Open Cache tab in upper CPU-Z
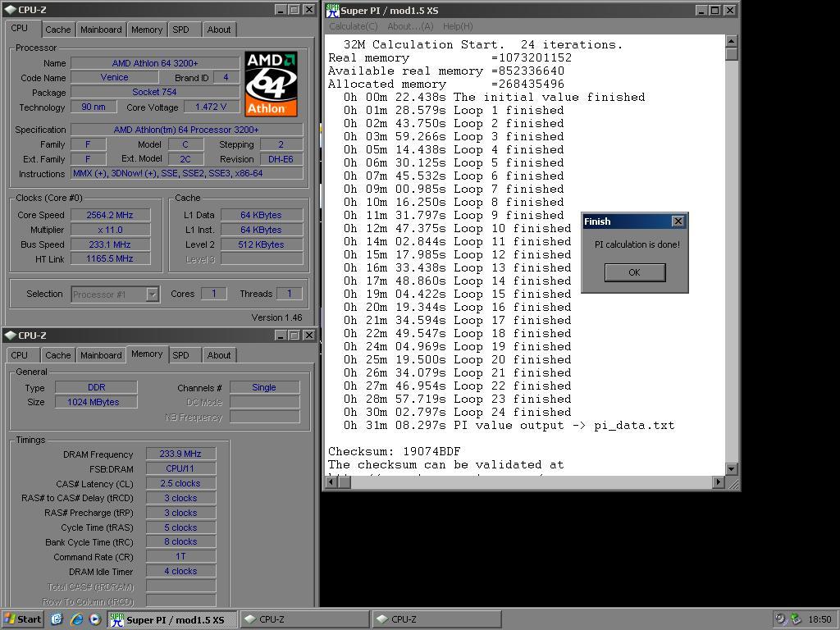The image size is (840, 630). click(58, 30)
